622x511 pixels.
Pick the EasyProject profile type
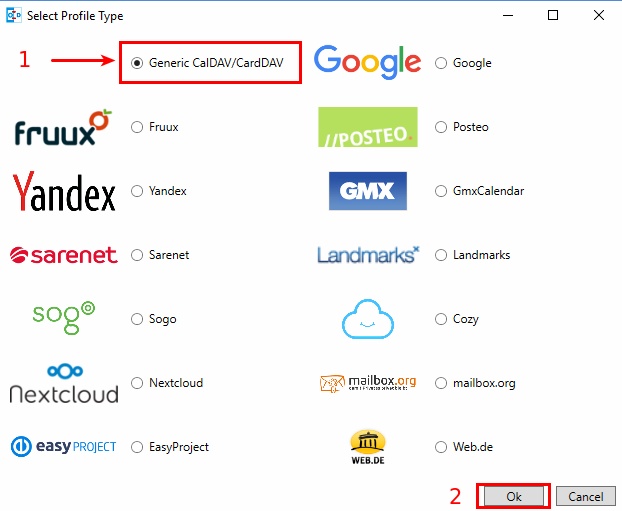click(137, 447)
